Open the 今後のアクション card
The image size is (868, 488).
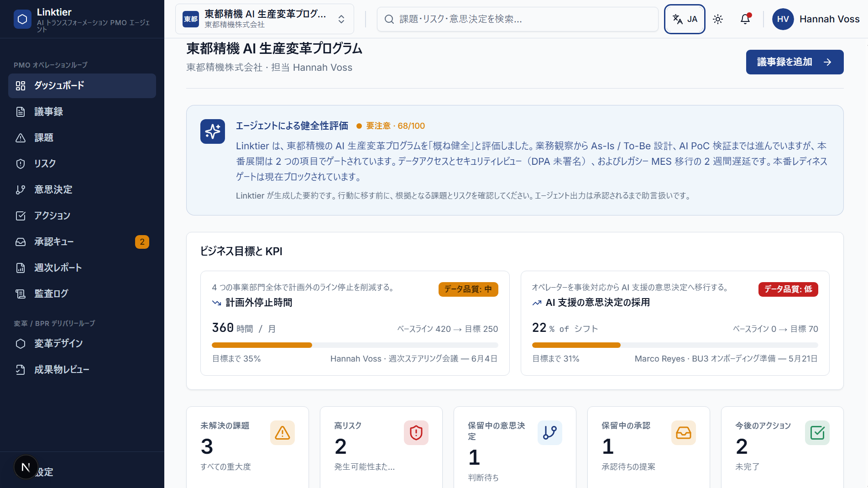pos(782,447)
